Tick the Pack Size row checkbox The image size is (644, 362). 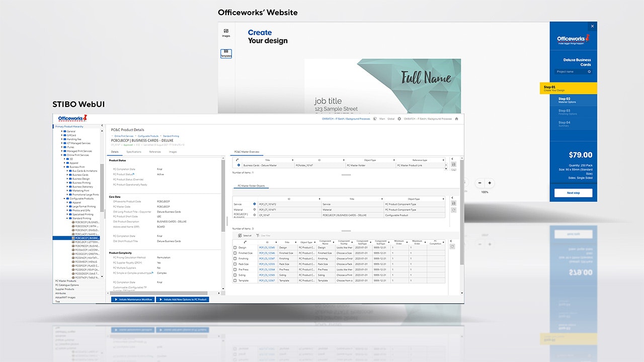coord(235,264)
